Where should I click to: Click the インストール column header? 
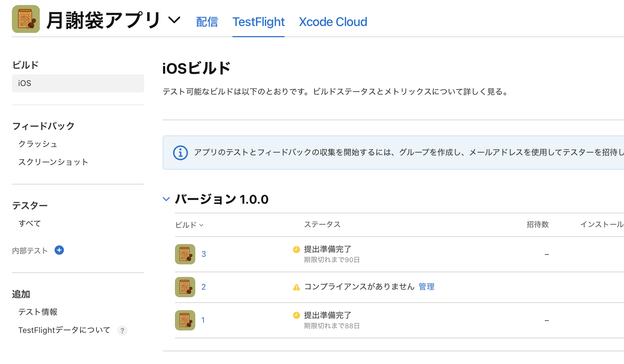click(x=602, y=225)
